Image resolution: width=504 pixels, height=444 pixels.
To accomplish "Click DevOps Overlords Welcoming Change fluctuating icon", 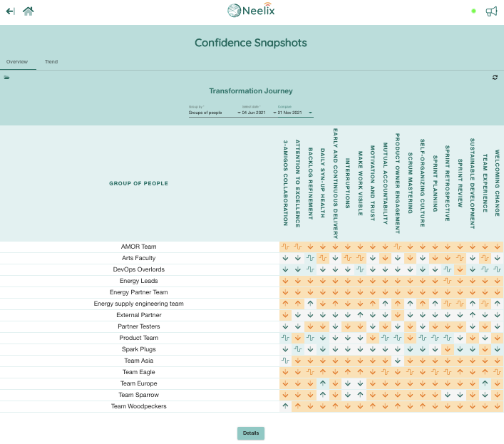I will [498, 269].
